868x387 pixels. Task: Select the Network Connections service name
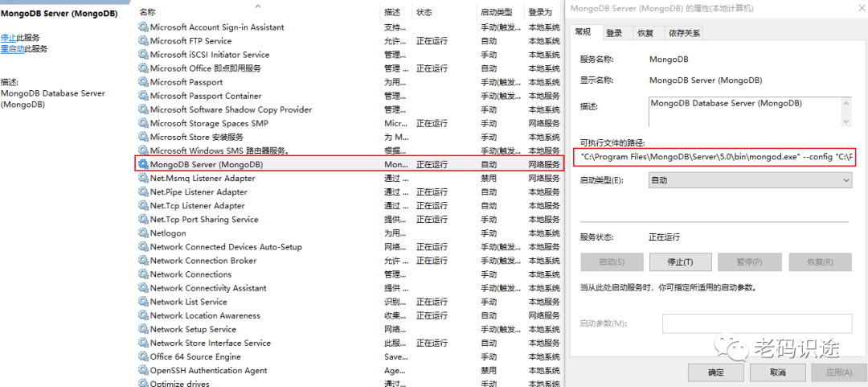[191, 274]
